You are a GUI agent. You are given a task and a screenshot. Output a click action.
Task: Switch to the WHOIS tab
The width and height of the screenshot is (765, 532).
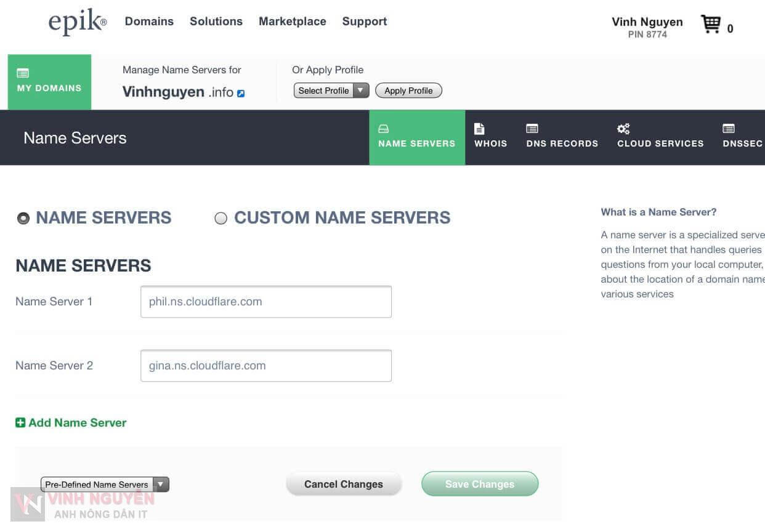pyautogui.click(x=491, y=137)
